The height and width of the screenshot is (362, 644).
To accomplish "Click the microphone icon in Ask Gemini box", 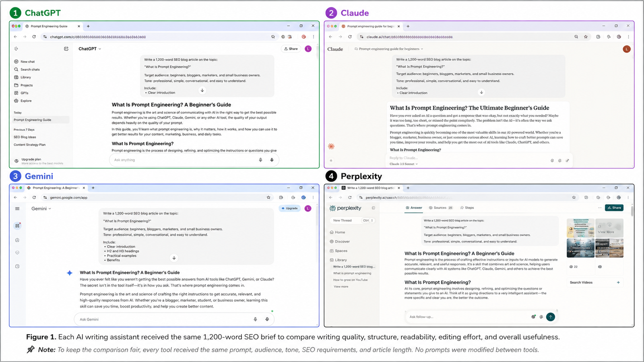I will pyautogui.click(x=255, y=319).
